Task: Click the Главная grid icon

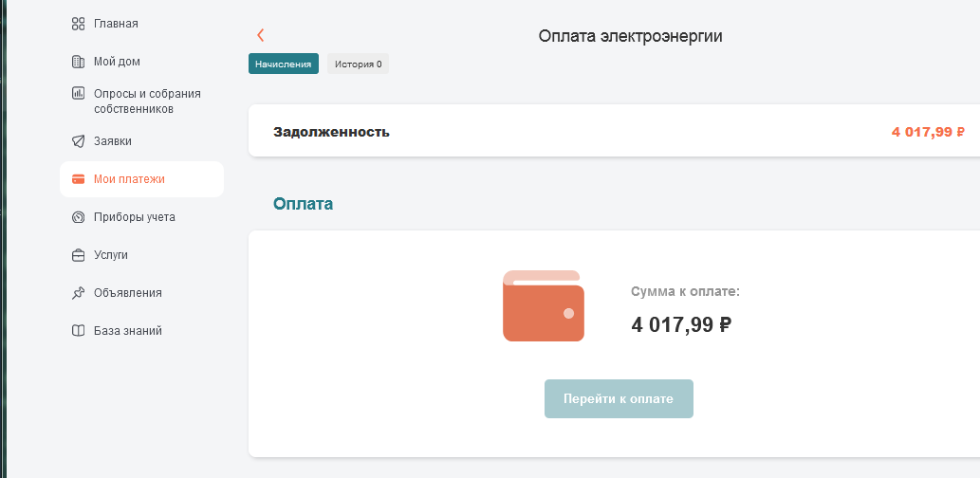Action: pos(78,24)
